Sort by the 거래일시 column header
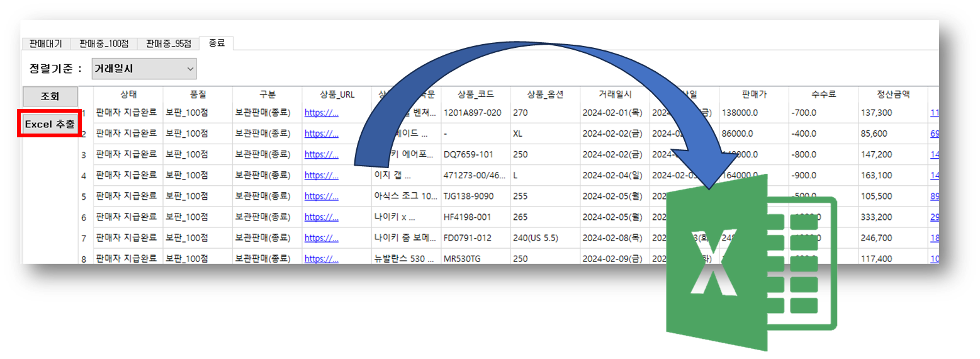Viewport: 980px width, 359px height. pyautogui.click(x=615, y=94)
